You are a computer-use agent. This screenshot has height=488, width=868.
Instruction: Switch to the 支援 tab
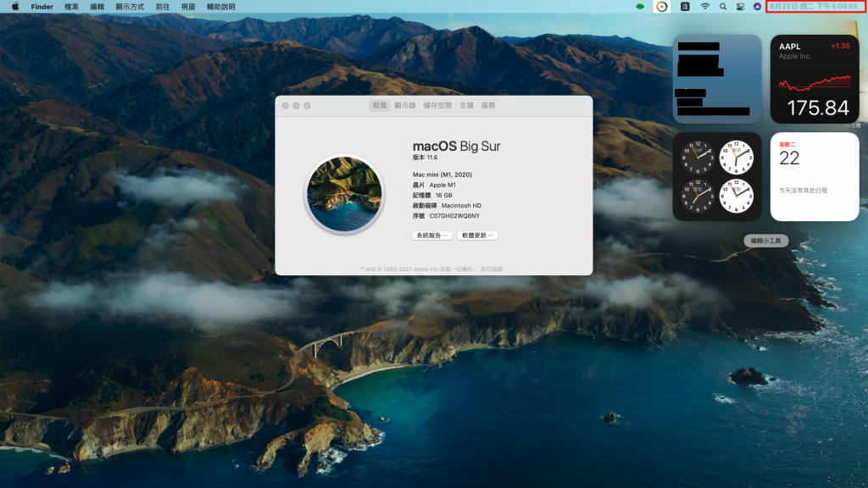click(467, 105)
